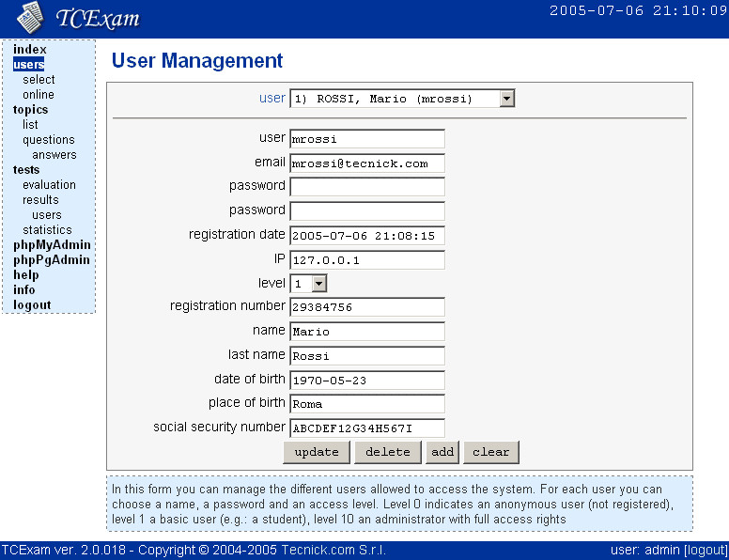Viewport: 729px width, 560px height.
Task: Open the help page
Action: click(x=25, y=275)
